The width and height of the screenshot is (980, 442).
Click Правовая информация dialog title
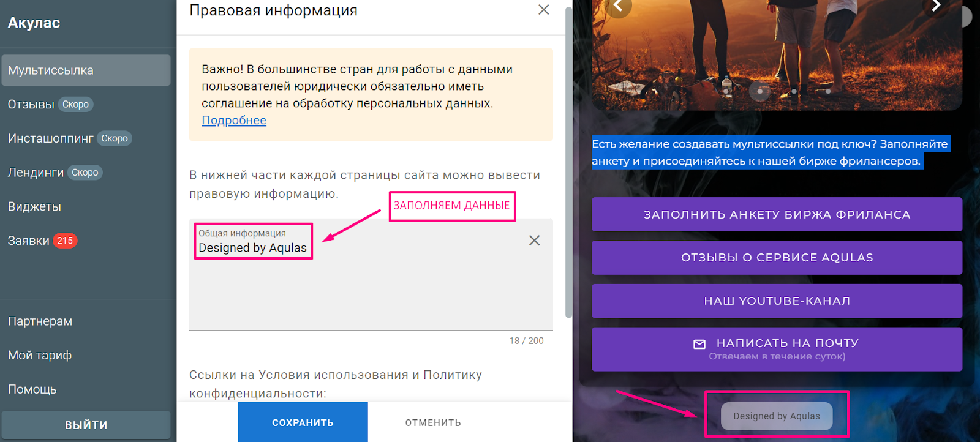click(273, 10)
